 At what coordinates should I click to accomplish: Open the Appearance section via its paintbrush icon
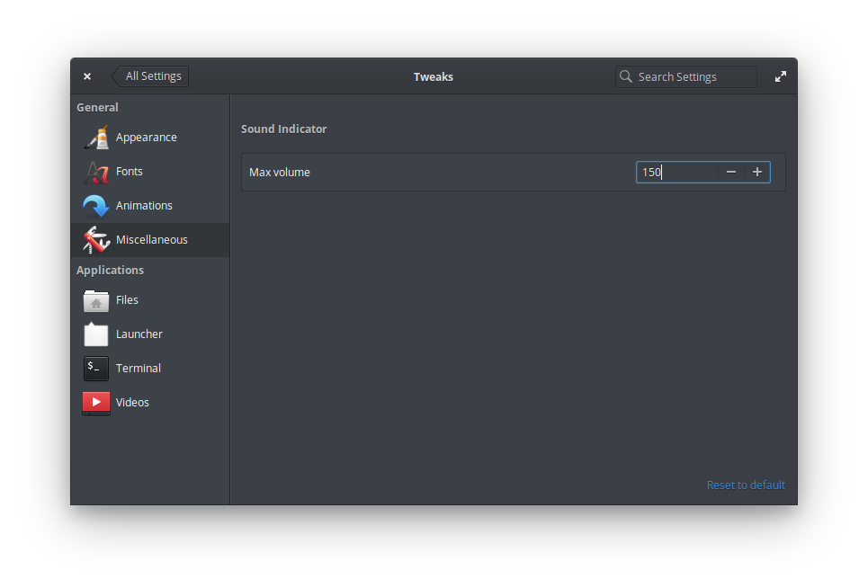click(x=96, y=138)
